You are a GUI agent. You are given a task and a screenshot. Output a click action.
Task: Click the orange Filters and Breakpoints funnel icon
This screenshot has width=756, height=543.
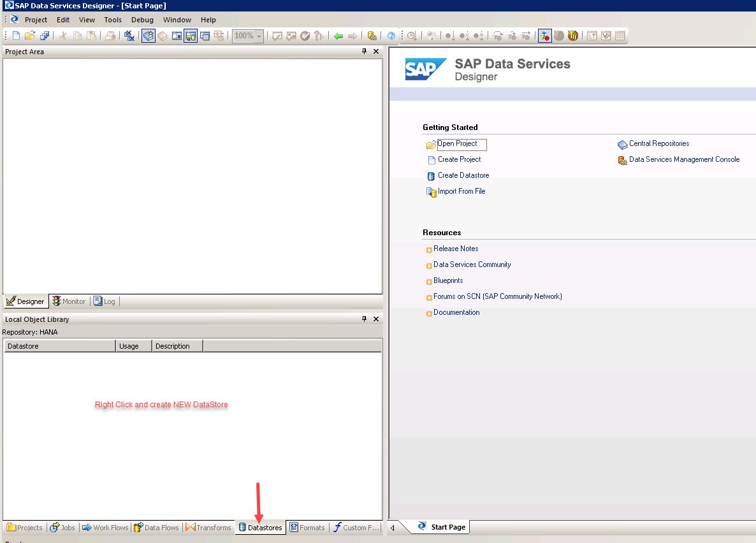click(573, 36)
